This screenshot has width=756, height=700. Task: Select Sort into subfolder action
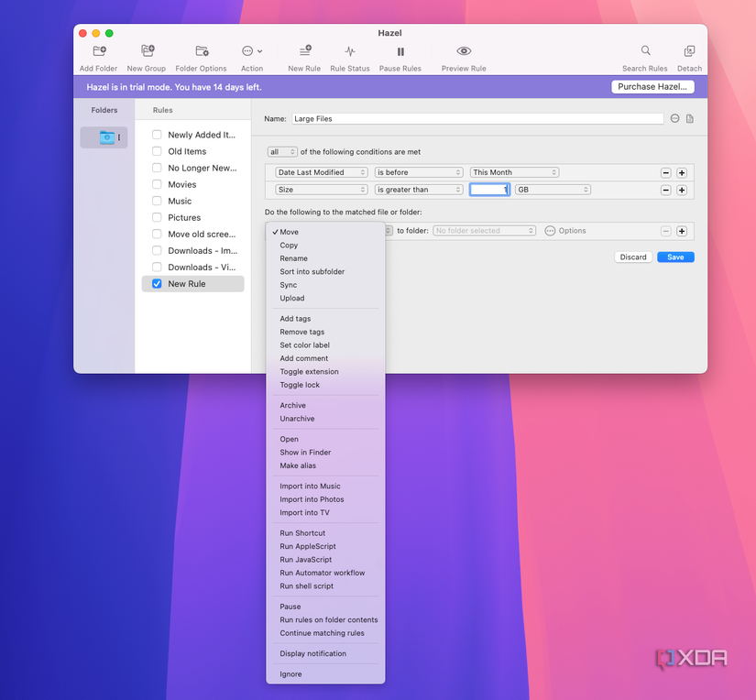pyautogui.click(x=325, y=271)
